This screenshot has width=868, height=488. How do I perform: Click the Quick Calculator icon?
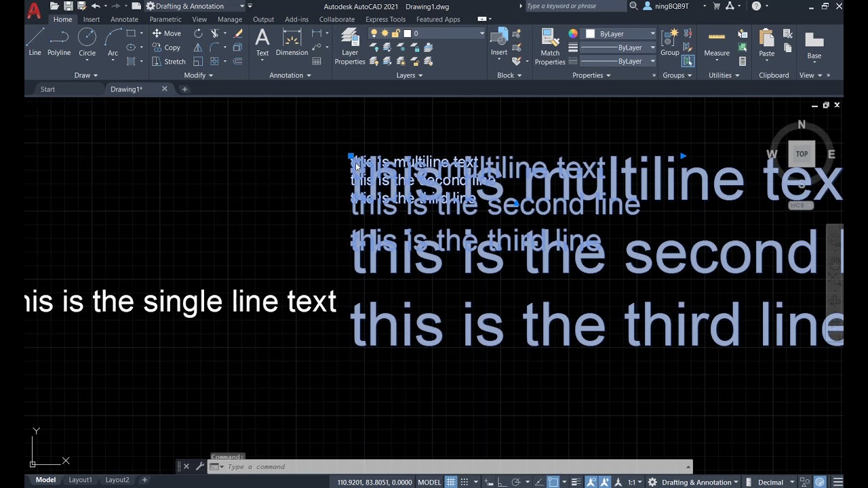click(x=743, y=62)
